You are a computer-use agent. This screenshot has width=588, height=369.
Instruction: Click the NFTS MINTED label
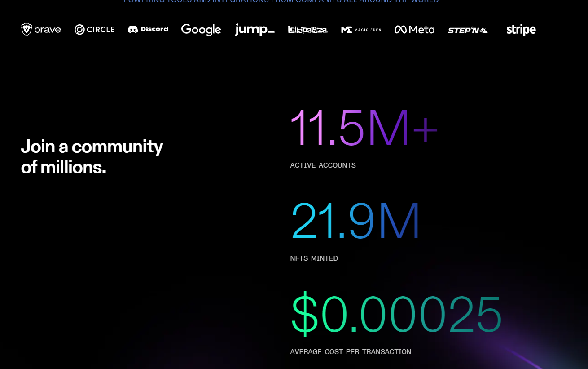click(x=314, y=258)
